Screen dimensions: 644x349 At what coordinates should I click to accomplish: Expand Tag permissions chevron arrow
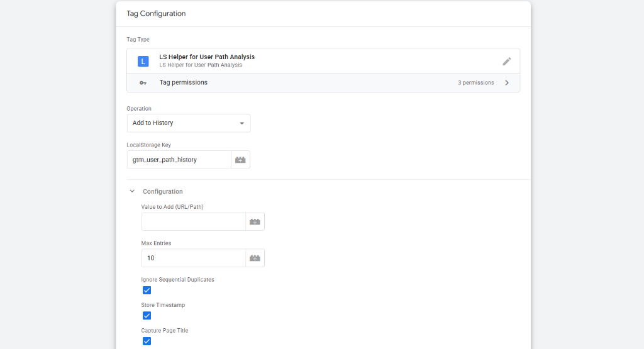pyautogui.click(x=507, y=82)
